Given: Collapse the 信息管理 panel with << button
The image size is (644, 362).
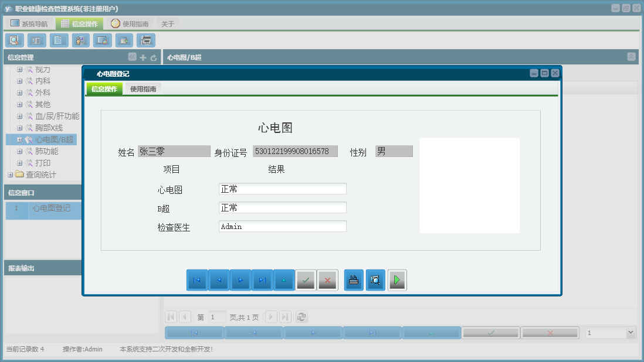Looking at the screenshot, I should coord(131,57).
